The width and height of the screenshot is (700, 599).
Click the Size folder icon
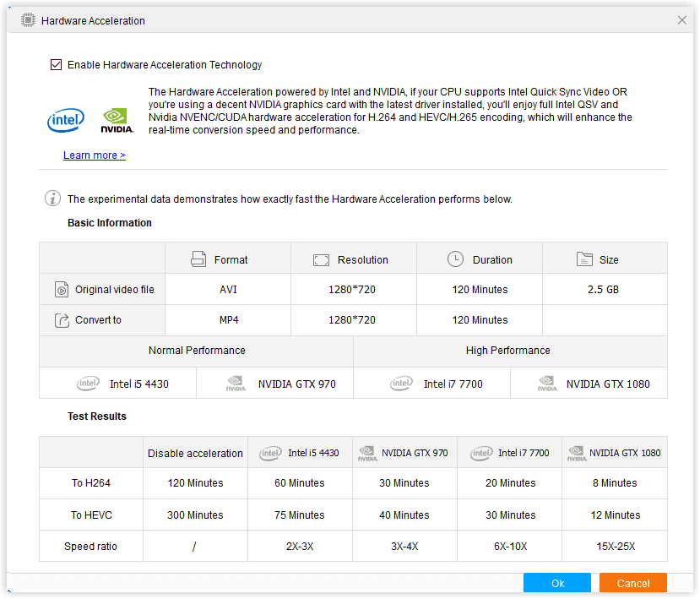583,259
